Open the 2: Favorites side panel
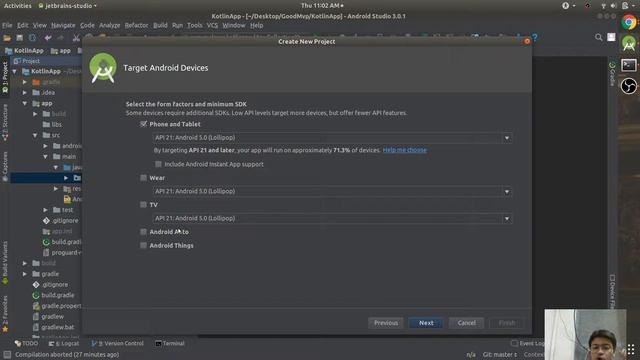The width and height of the screenshot is (640, 360). tap(5, 313)
